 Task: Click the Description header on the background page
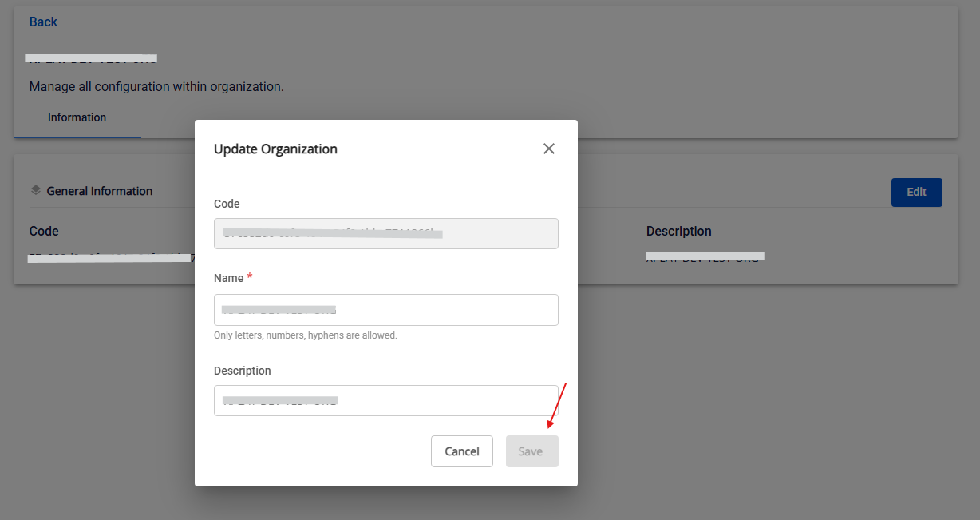[678, 231]
